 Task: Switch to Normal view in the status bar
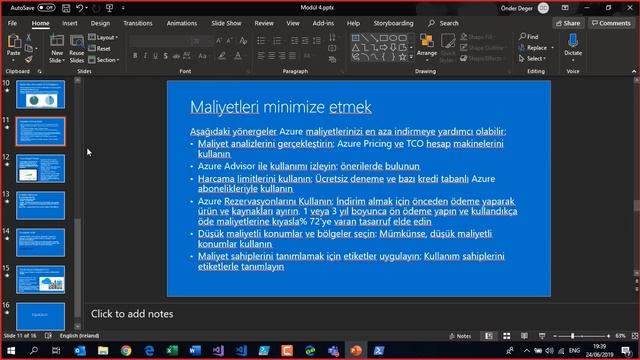[x=489, y=336]
